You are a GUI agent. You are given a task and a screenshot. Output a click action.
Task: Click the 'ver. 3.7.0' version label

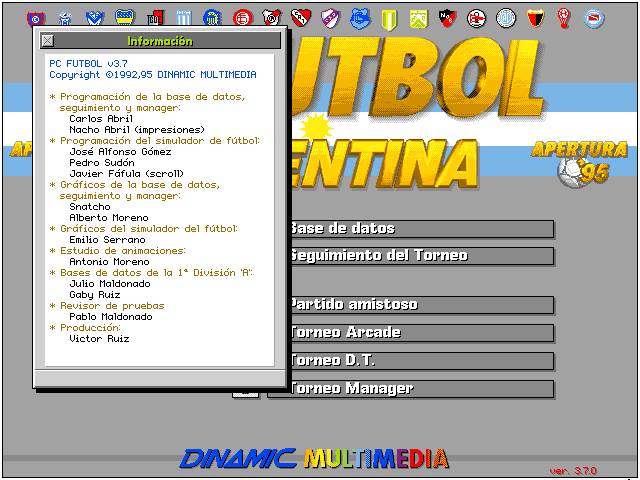tap(573, 471)
